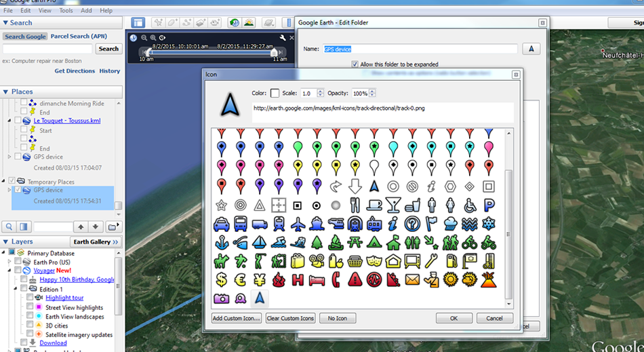Choose the volcano icon
The height and width of the screenshot is (352, 644).
pos(489,279)
